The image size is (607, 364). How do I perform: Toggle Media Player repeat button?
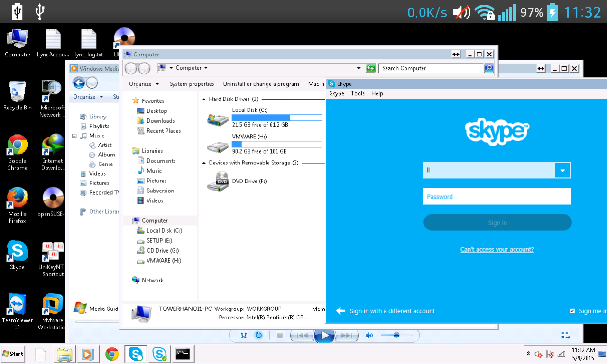tap(258, 336)
